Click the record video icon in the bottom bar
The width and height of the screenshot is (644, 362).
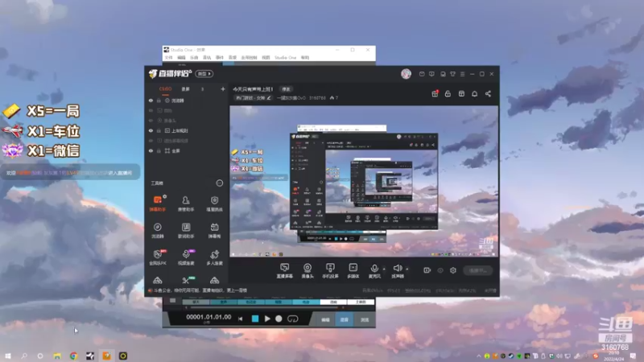coord(427,270)
